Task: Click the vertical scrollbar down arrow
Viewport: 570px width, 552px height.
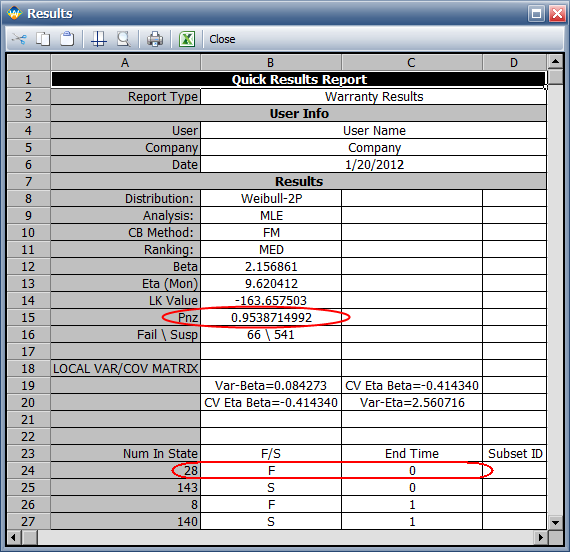Action: tap(555, 523)
